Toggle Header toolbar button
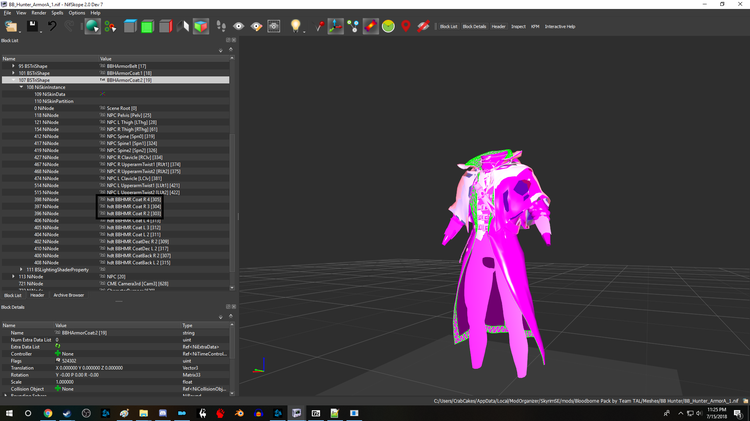 (x=498, y=27)
